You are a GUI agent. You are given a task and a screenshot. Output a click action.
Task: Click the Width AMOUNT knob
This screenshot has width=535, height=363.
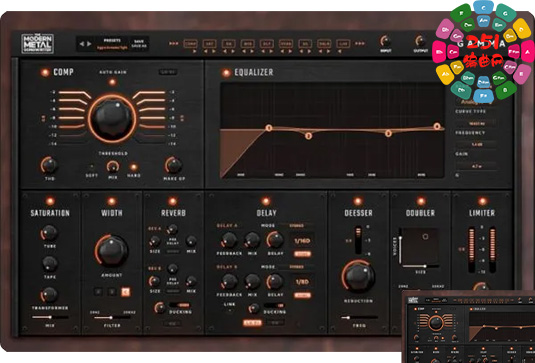pyautogui.click(x=112, y=251)
